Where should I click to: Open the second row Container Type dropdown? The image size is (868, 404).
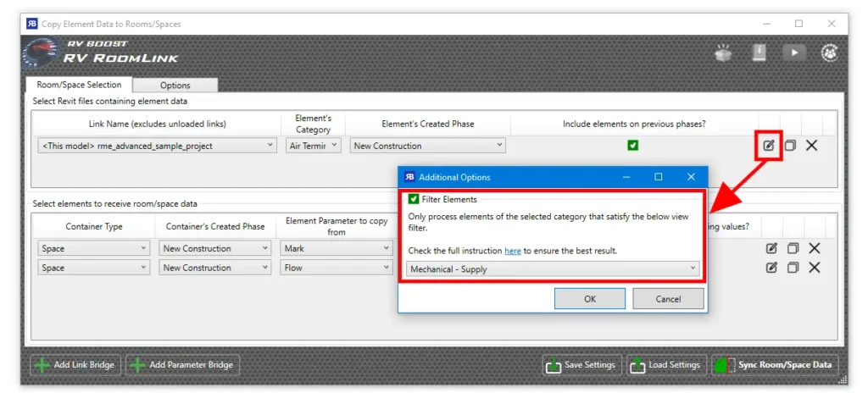(x=94, y=268)
